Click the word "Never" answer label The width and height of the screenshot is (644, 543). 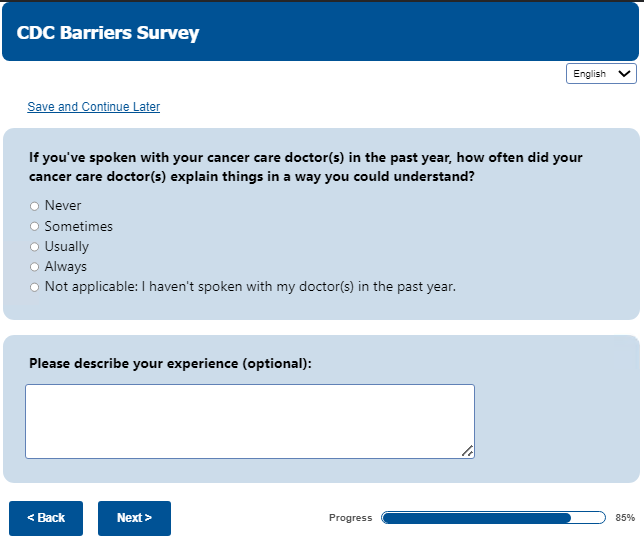[x=63, y=206]
